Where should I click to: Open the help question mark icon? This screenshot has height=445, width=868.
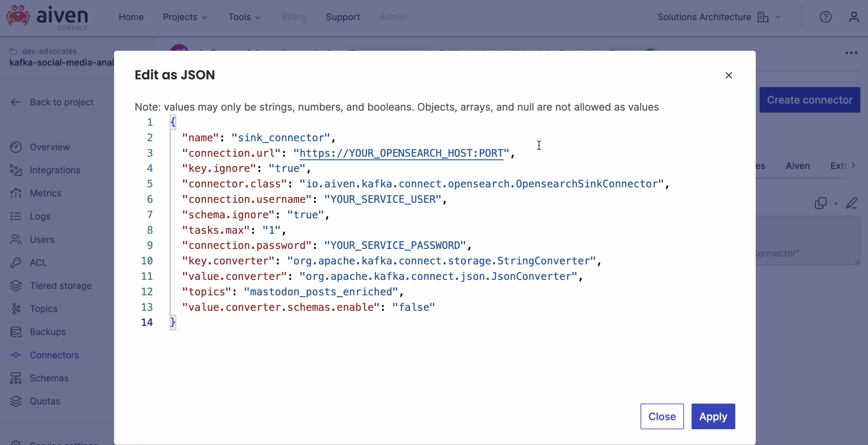click(x=825, y=17)
